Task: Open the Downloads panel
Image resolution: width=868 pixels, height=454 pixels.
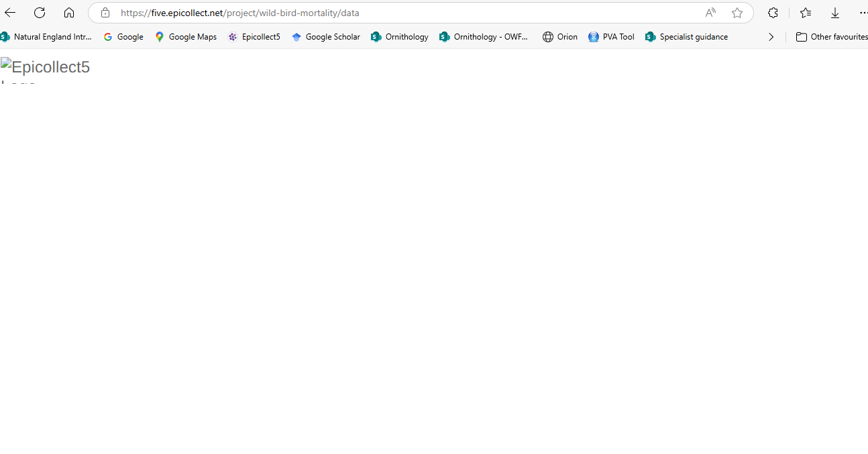Action: pos(835,13)
